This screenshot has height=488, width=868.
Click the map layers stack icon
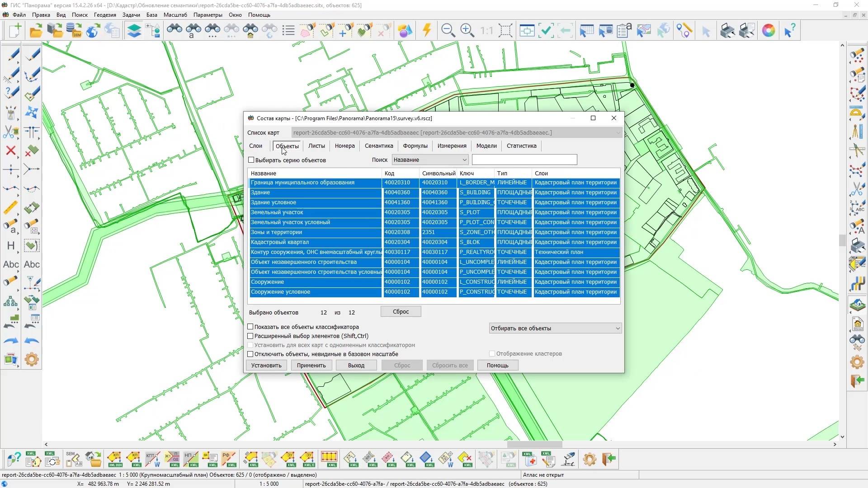(x=134, y=30)
